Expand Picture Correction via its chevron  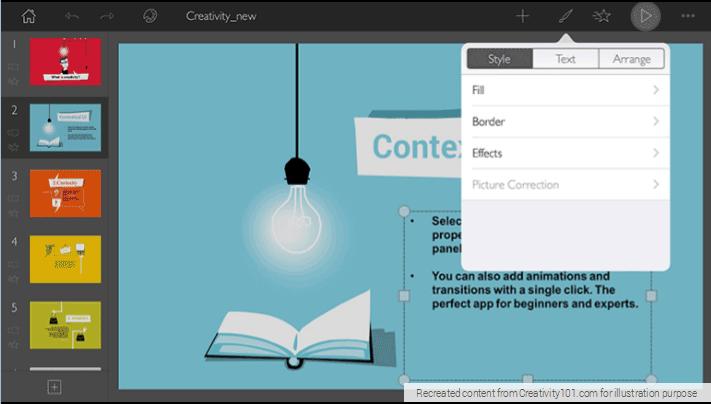pyautogui.click(x=656, y=184)
